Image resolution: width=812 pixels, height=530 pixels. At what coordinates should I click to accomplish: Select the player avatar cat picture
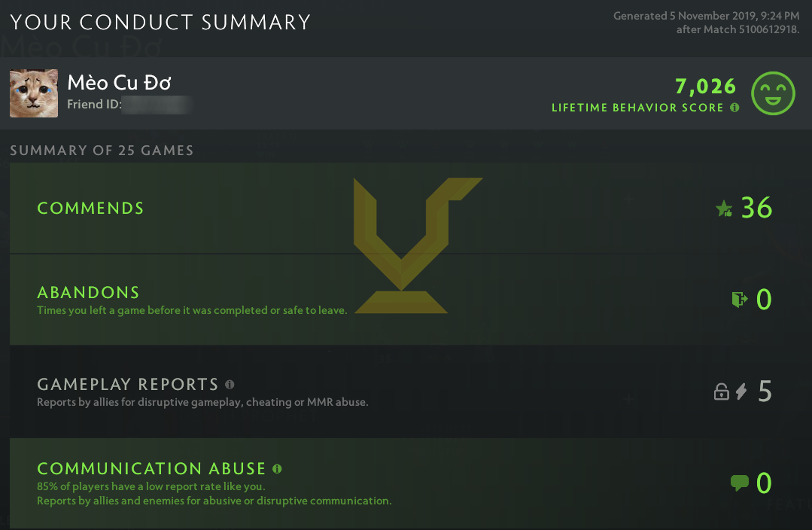[33, 93]
